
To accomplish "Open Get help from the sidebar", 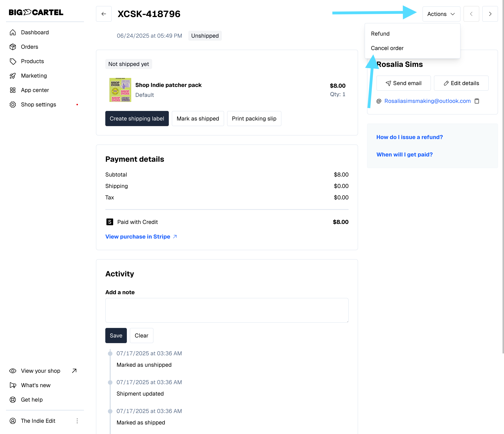I will click(32, 400).
